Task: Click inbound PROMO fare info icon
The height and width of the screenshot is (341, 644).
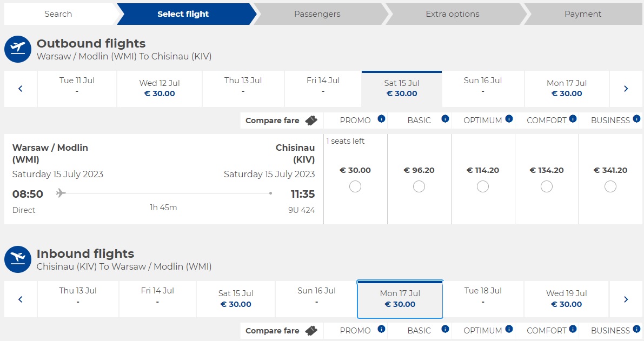Action: click(x=381, y=329)
